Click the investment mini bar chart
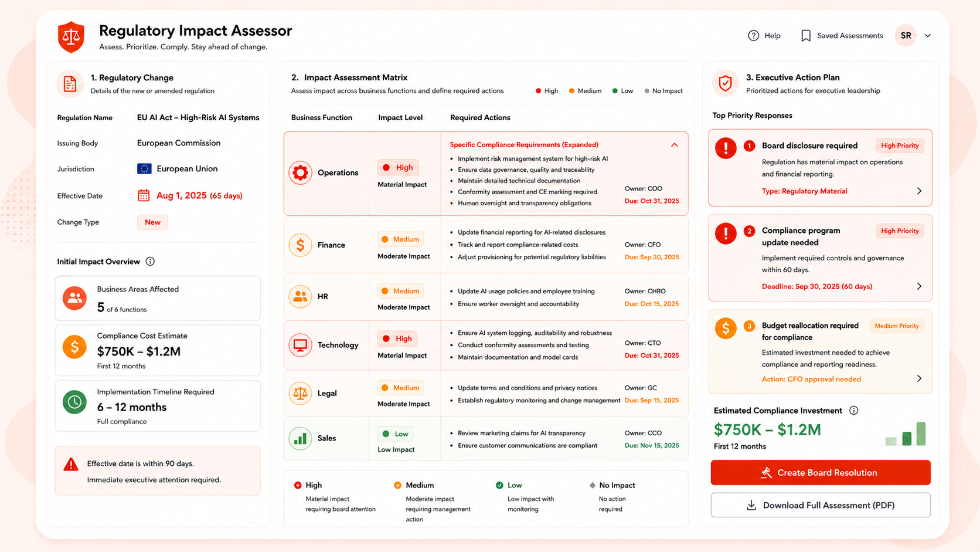This screenshot has height=552, width=980. point(906,434)
